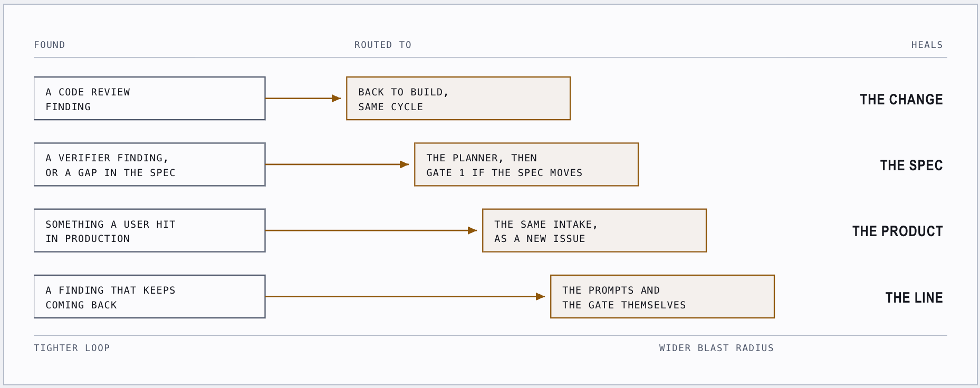Click arrowhead pointing to 'The same intake'
Viewport: 980px width, 388px height.
pyautogui.click(x=472, y=230)
